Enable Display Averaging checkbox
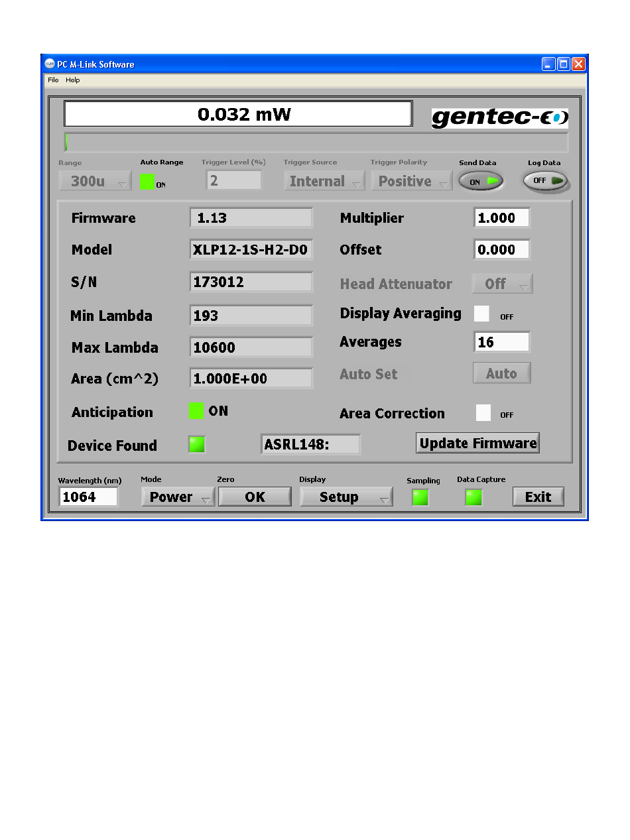 pos(482,314)
